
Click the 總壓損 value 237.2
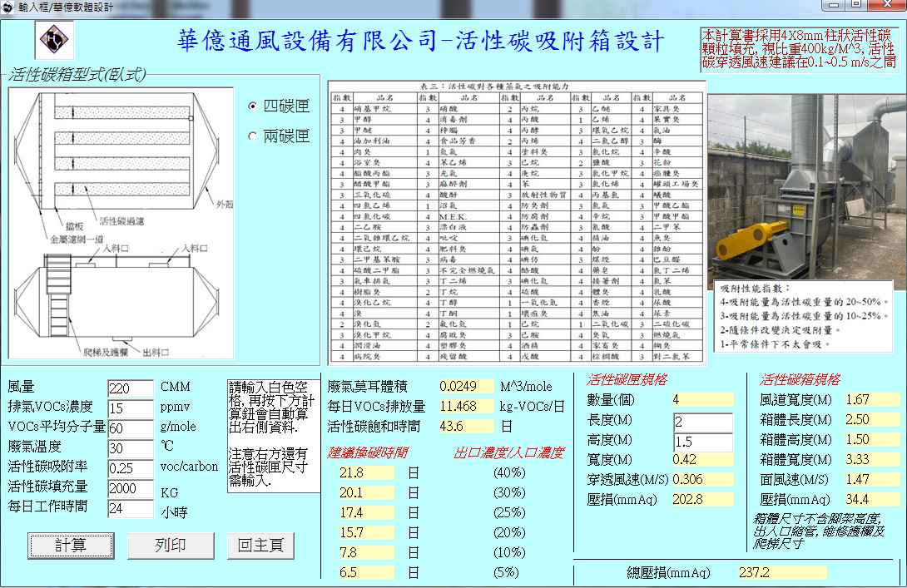782,572
